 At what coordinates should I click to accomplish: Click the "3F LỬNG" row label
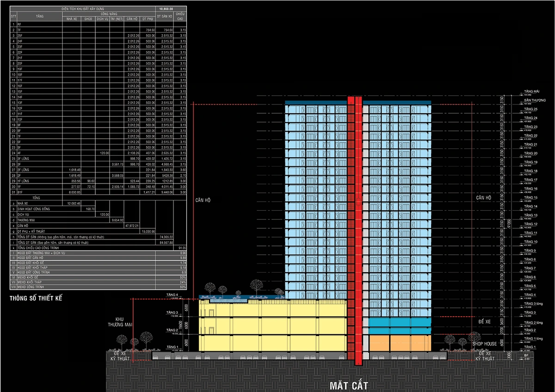24,158
